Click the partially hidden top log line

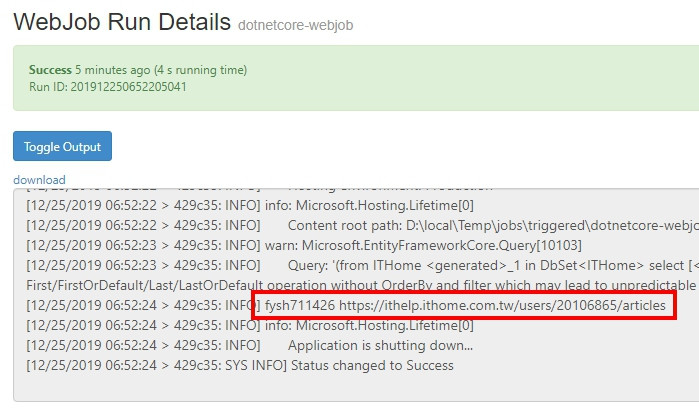click(x=259, y=190)
